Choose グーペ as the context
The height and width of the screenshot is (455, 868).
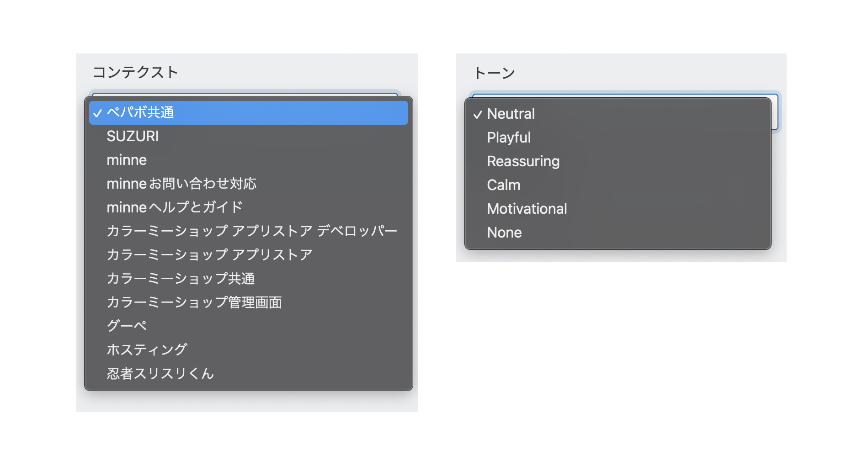coord(126,326)
